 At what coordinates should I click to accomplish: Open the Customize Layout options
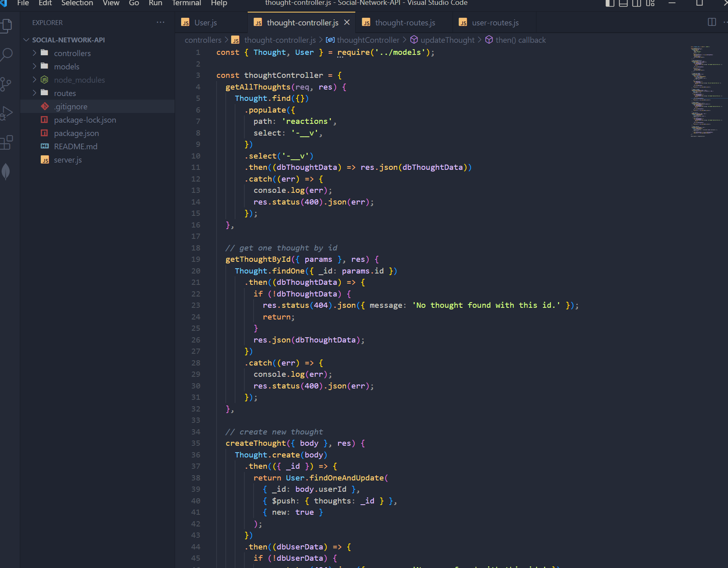(x=650, y=3)
